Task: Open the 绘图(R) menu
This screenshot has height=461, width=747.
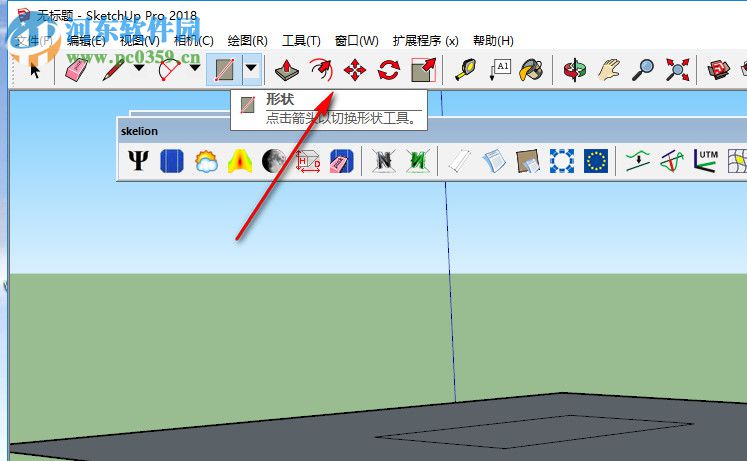Action: pos(247,40)
